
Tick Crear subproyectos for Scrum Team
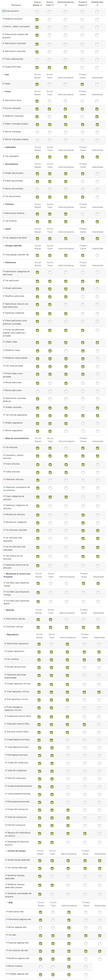click(49, 60)
